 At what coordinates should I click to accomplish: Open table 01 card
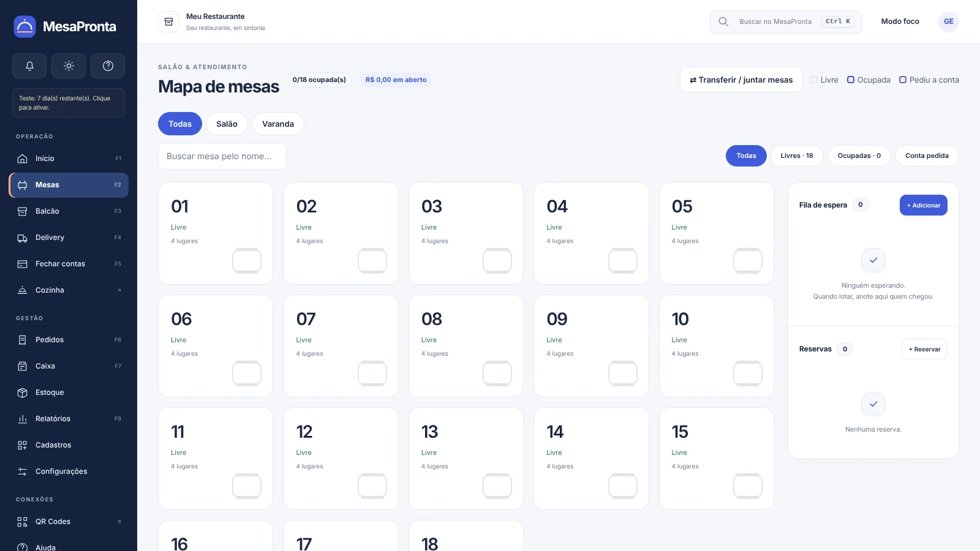pyautogui.click(x=216, y=233)
